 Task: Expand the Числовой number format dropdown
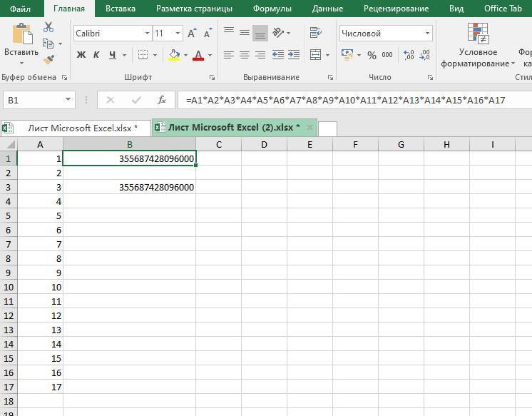tap(428, 34)
